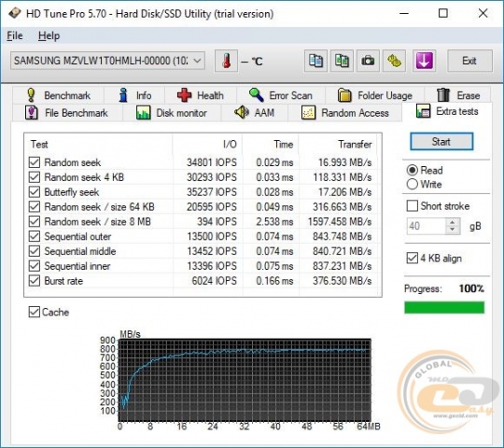
Task: Click the copy text to clipboard icon
Action: coord(315,61)
